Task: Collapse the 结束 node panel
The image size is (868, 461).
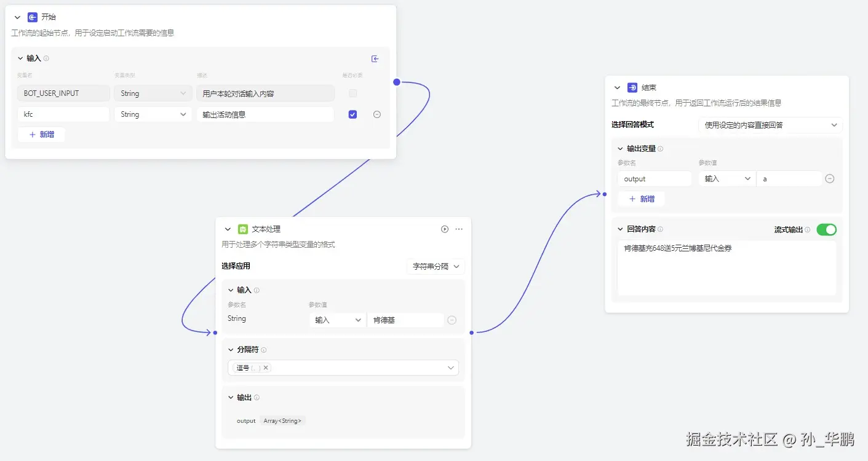Action: [618, 87]
